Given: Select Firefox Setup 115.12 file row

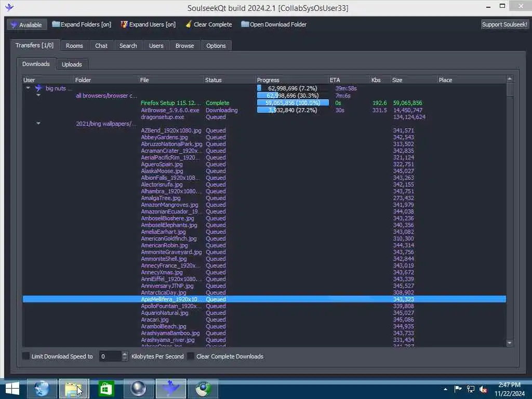Looking at the screenshot, I should pos(264,103).
